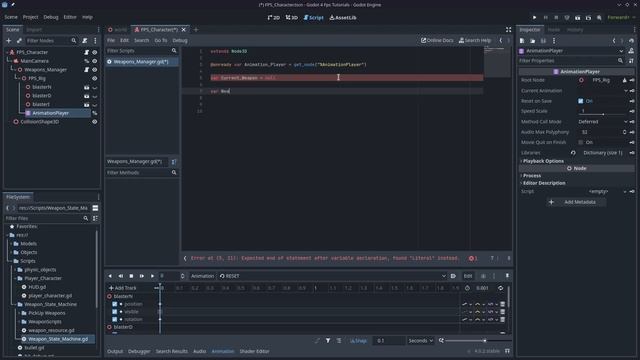
Task: Switch to the Shader Editor bottom tab
Action: pyautogui.click(x=254, y=351)
